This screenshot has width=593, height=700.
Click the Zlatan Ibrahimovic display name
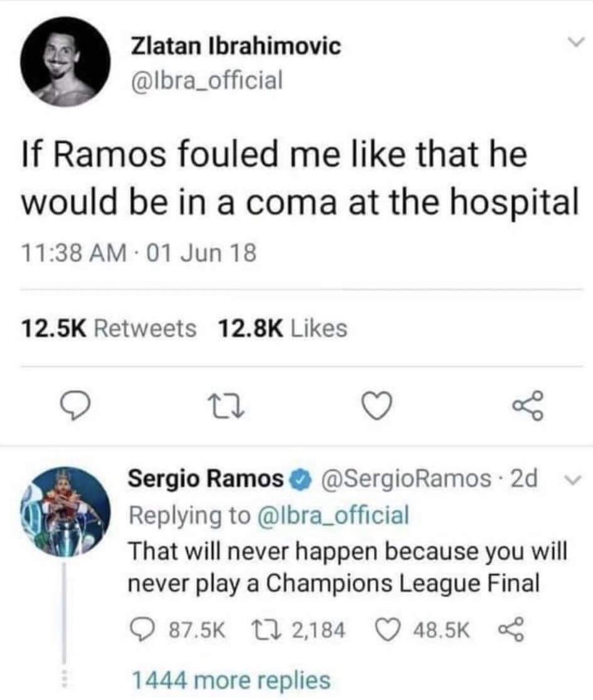236,46
